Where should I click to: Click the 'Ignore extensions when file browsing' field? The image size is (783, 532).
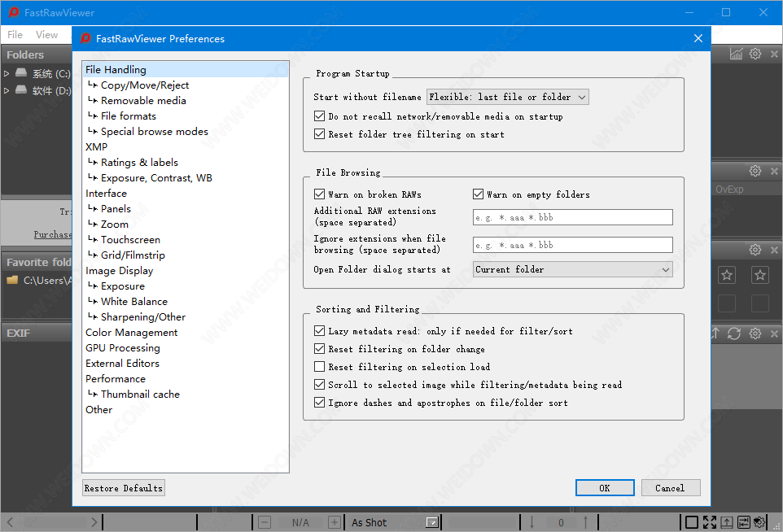[x=573, y=245]
